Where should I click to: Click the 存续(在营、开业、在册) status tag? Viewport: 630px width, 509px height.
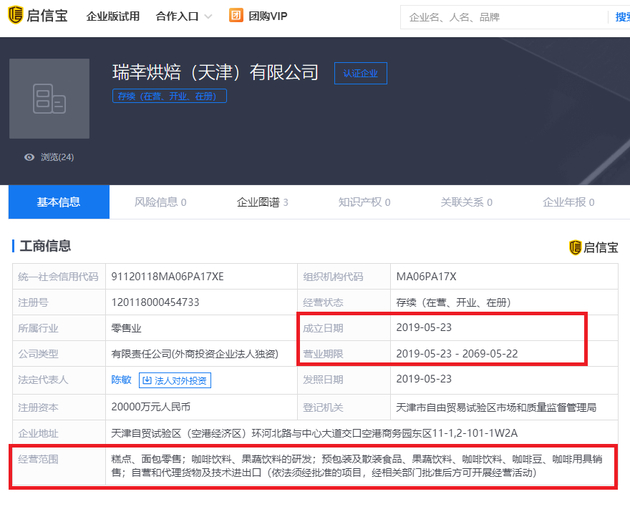pyautogui.click(x=170, y=96)
